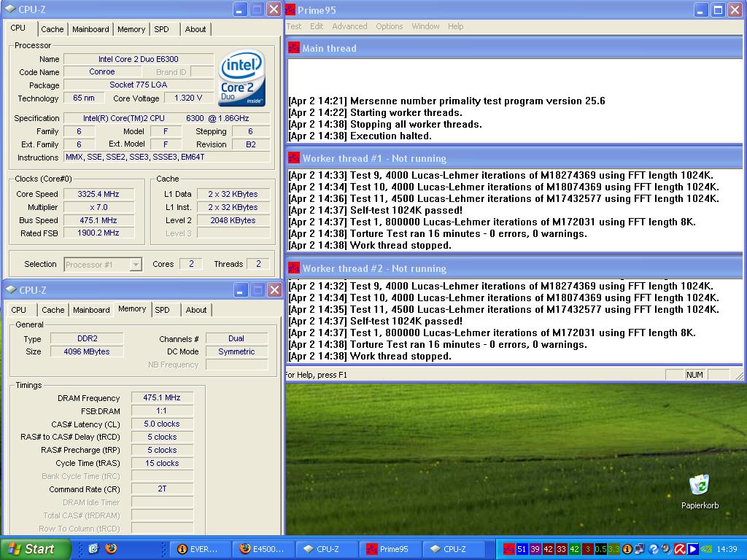Screen dimensions: 747x560
Task: Click the FSB:DRAM value 1:1
Action: 162,411
